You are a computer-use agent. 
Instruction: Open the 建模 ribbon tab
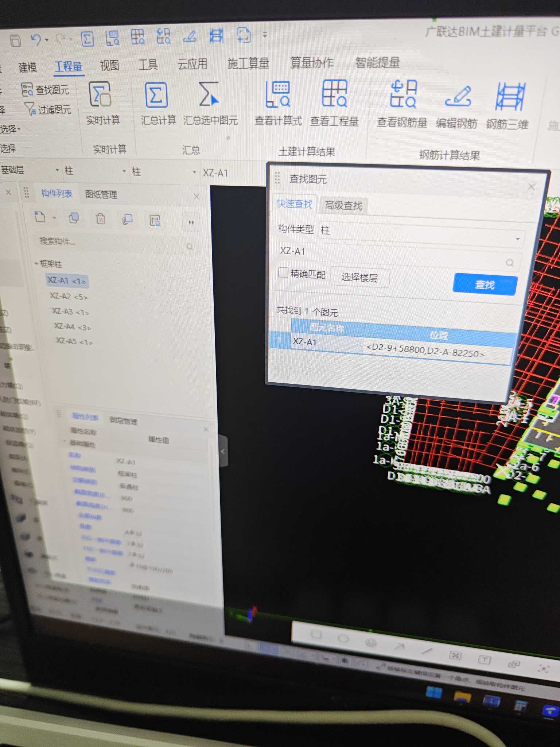pyautogui.click(x=27, y=67)
